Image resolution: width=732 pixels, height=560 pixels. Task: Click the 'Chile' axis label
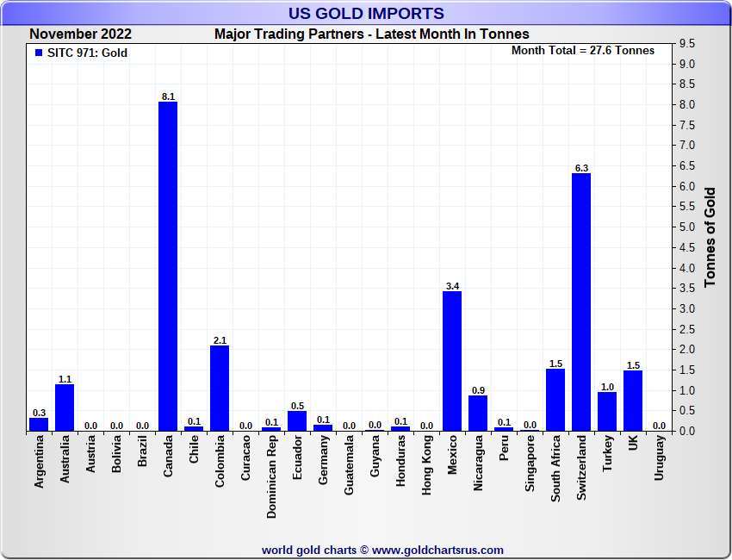click(x=194, y=450)
